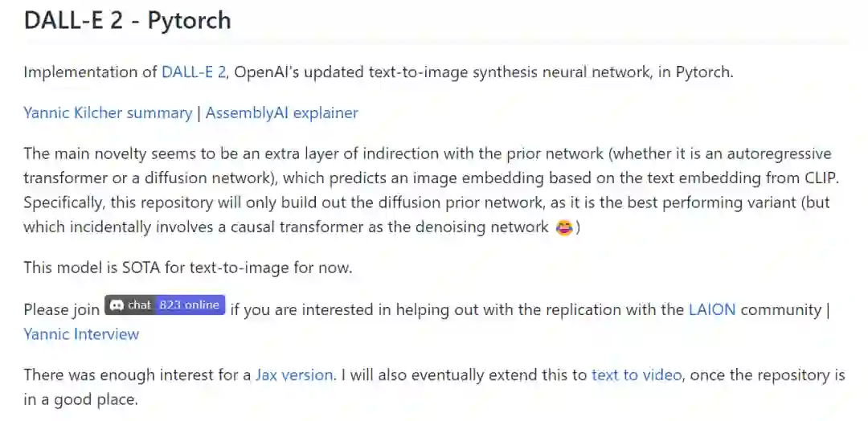Click the divider line below the heading
Screen dimensions: 868x421
point(434,43)
